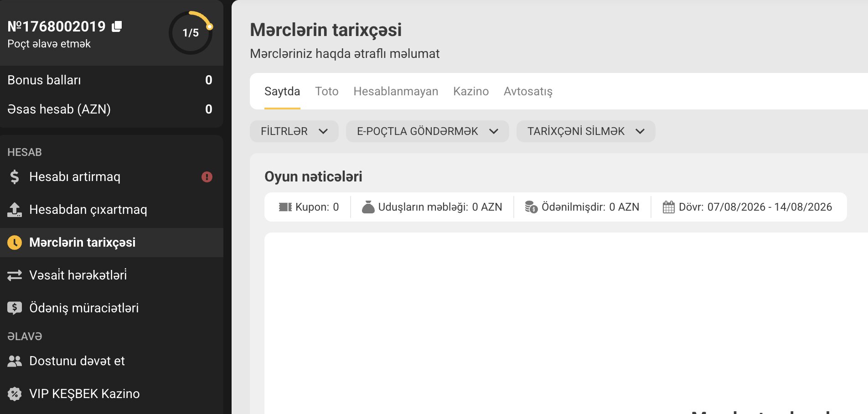The width and height of the screenshot is (868, 414).
Task: Copy account number 1768002019 icon
Action: (117, 26)
